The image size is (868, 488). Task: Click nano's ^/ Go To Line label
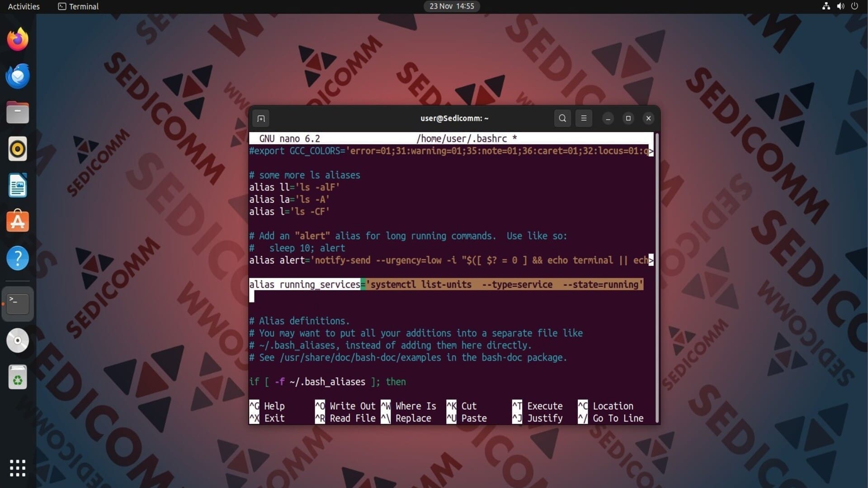tap(611, 418)
